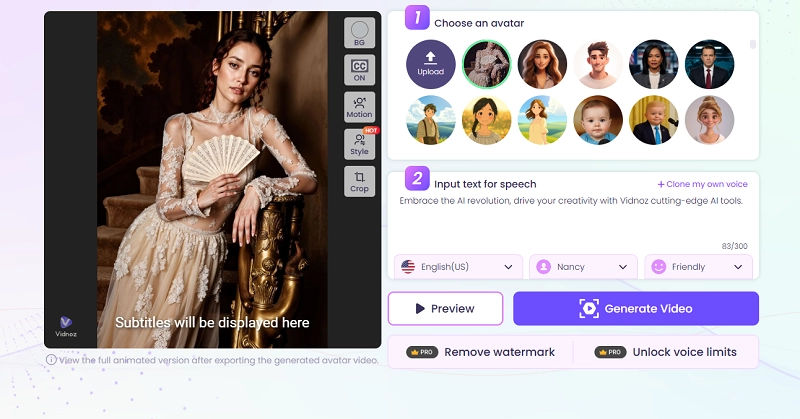Click the Clone my own voice link

pyautogui.click(x=702, y=184)
